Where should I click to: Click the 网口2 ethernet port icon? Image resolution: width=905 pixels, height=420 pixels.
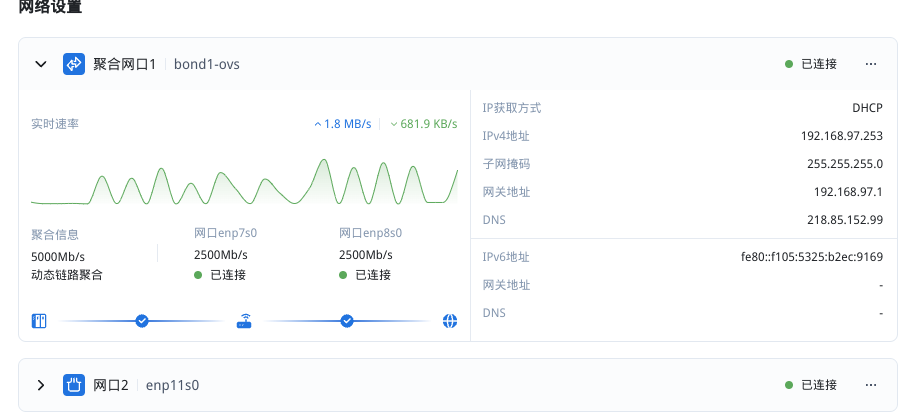tap(74, 385)
